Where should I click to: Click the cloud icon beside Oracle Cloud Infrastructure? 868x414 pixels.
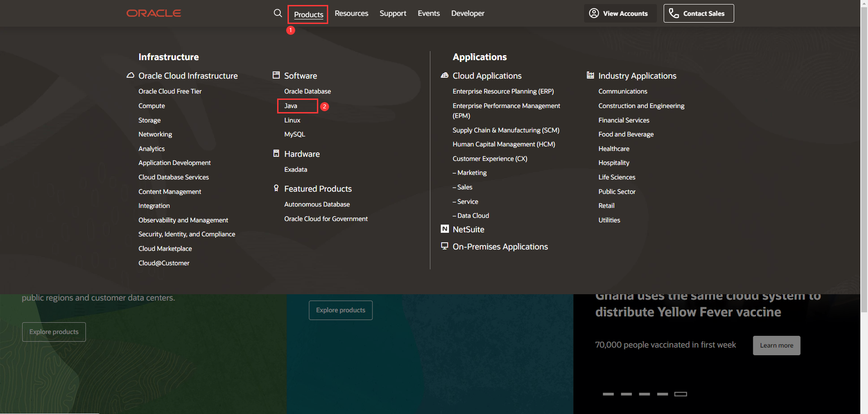[130, 75]
